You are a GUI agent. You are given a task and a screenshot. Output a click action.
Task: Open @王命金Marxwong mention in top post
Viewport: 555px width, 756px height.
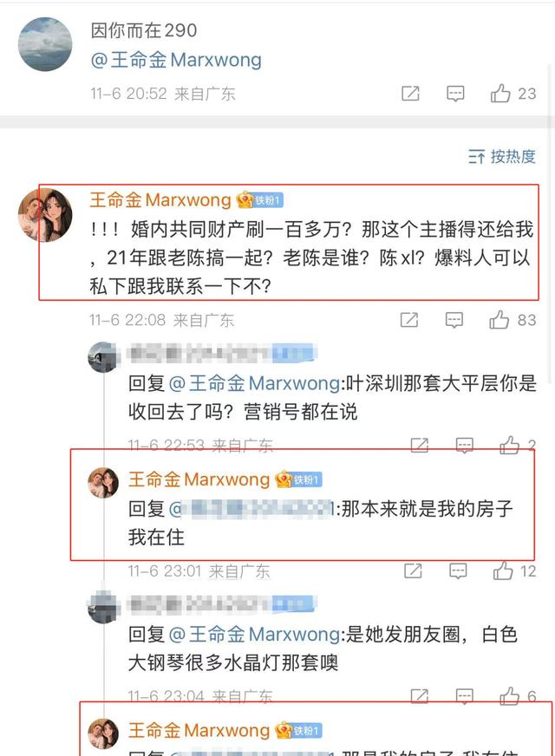tap(176, 60)
